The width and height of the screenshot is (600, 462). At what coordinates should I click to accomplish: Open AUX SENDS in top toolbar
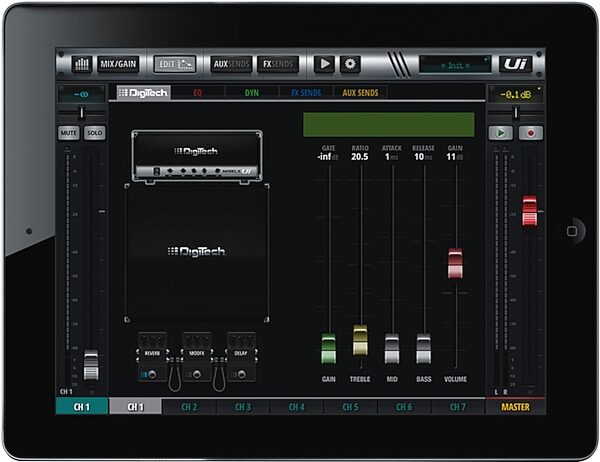click(x=231, y=64)
